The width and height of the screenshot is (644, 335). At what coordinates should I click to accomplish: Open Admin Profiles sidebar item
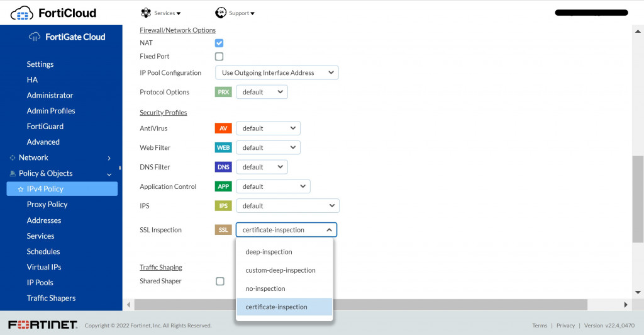click(51, 111)
